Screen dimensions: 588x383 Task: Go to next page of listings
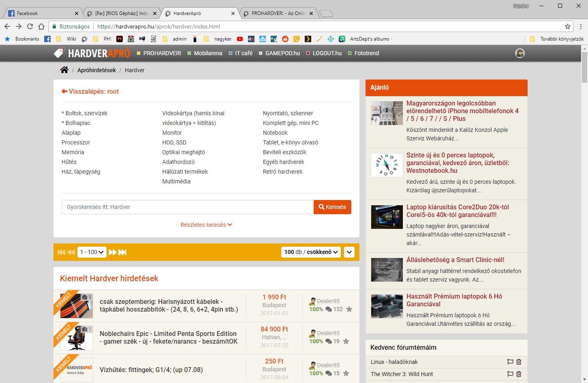pos(113,252)
